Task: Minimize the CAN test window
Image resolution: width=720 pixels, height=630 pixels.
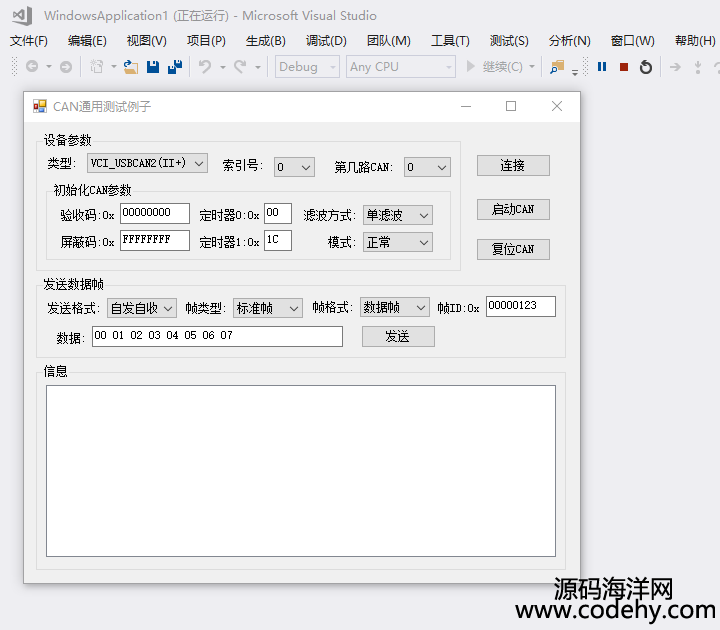Action: [466, 107]
